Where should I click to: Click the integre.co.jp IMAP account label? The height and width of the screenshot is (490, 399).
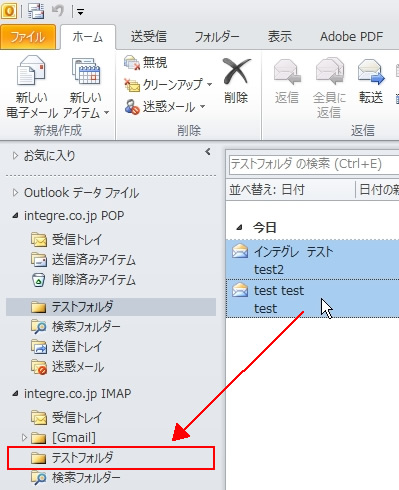pyautogui.click(x=77, y=394)
